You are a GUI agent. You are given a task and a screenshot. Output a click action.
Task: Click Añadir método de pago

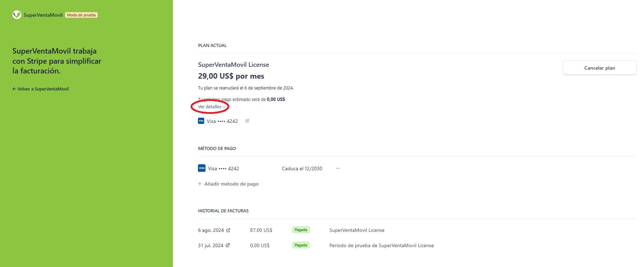click(228, 184)
